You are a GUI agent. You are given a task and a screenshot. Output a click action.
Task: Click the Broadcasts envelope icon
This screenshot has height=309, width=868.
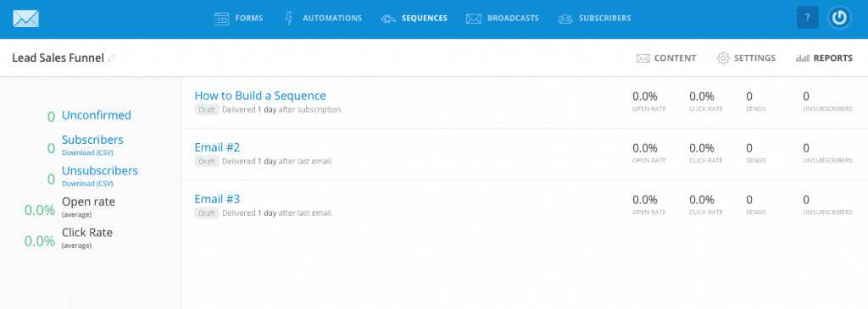pos(473,19)
